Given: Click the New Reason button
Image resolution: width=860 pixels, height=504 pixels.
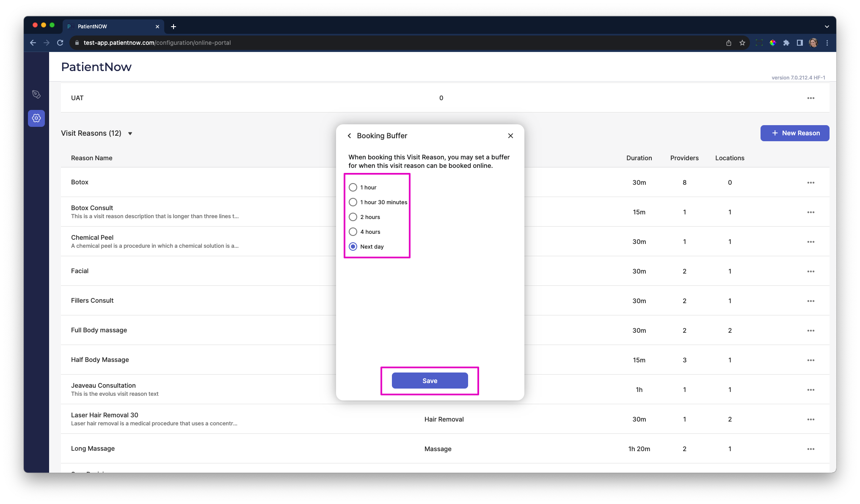Looking at the screenshot, I should (794, 133).
